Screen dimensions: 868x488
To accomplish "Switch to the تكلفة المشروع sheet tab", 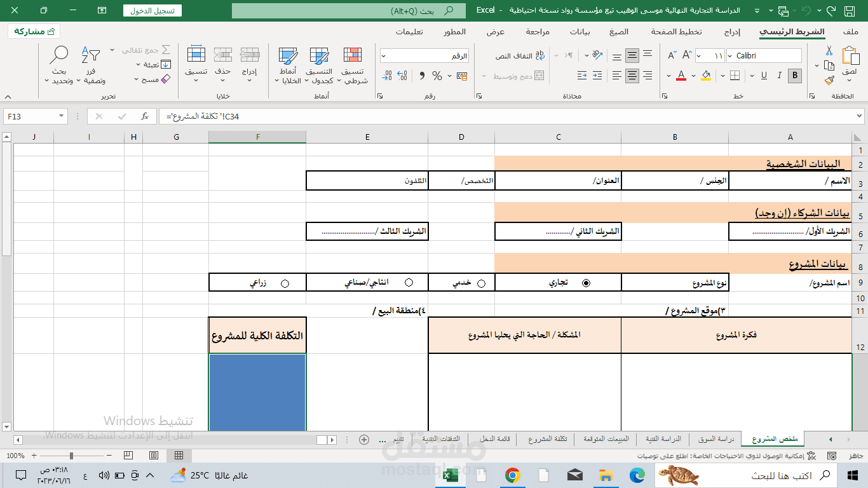I will pyautogui.click(x=548, y=439).
